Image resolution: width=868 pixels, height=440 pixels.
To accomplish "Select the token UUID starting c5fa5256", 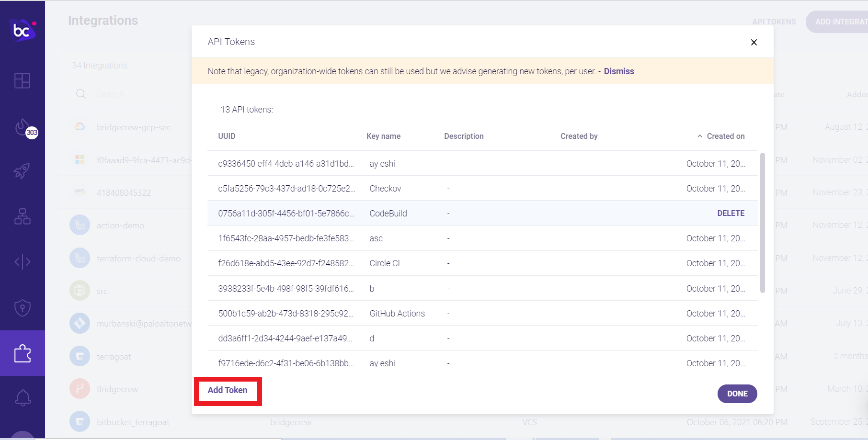I will [286, 189].
